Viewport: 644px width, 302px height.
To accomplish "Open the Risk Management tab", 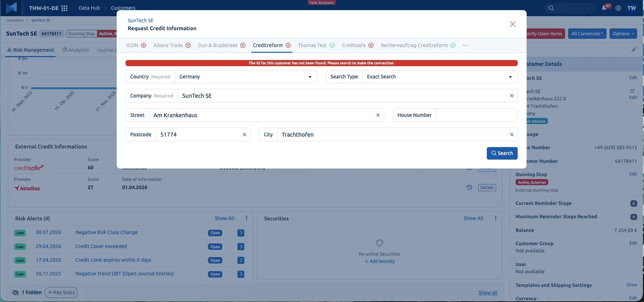I will (30, 50).
